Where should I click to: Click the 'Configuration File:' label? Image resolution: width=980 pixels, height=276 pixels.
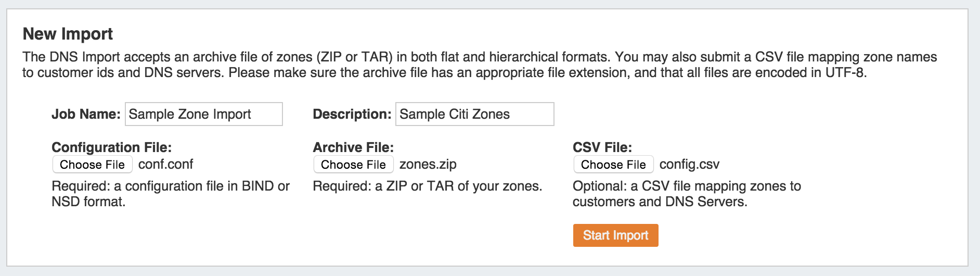[x=111, y=147]
